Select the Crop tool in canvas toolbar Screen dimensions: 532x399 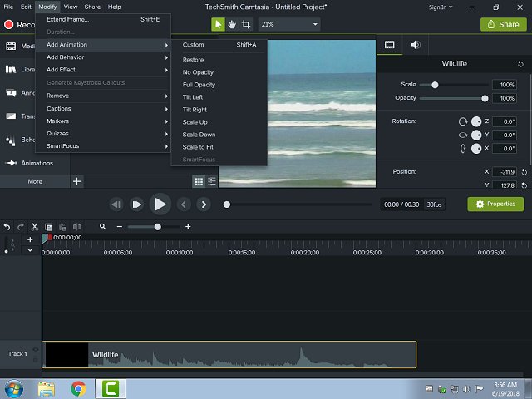[x=246, y=24]
